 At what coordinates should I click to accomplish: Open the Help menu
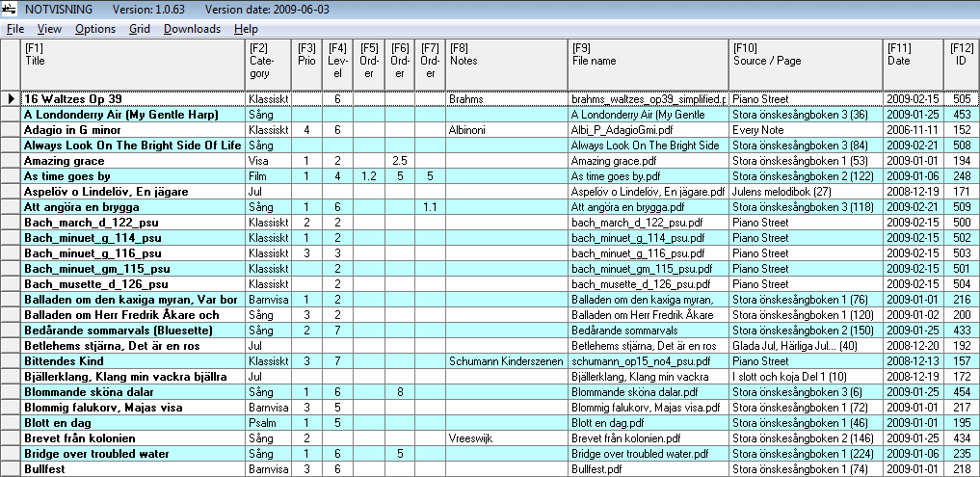[246, 29]
